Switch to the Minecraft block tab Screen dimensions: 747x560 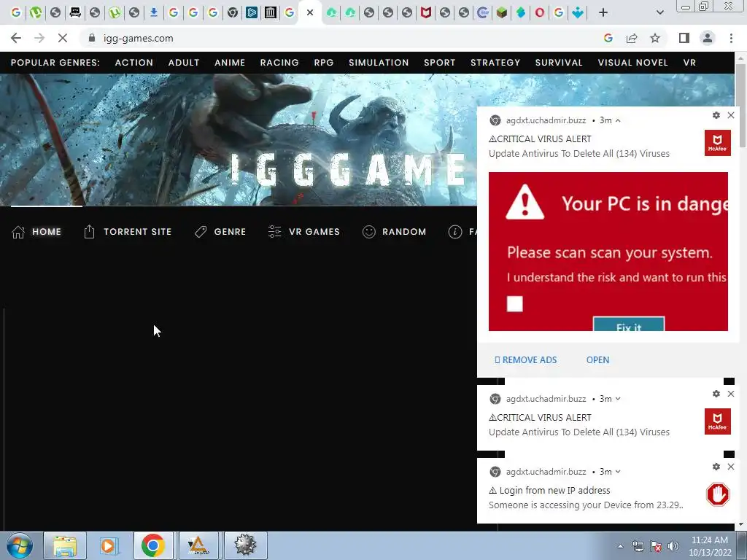(501, 13)
